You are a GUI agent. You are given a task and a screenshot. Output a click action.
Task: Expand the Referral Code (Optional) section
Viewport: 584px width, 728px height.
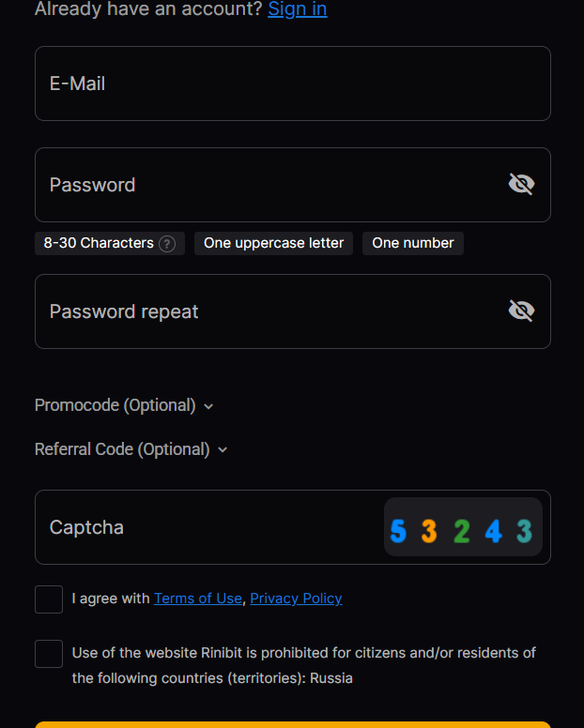tap(122, 449)
